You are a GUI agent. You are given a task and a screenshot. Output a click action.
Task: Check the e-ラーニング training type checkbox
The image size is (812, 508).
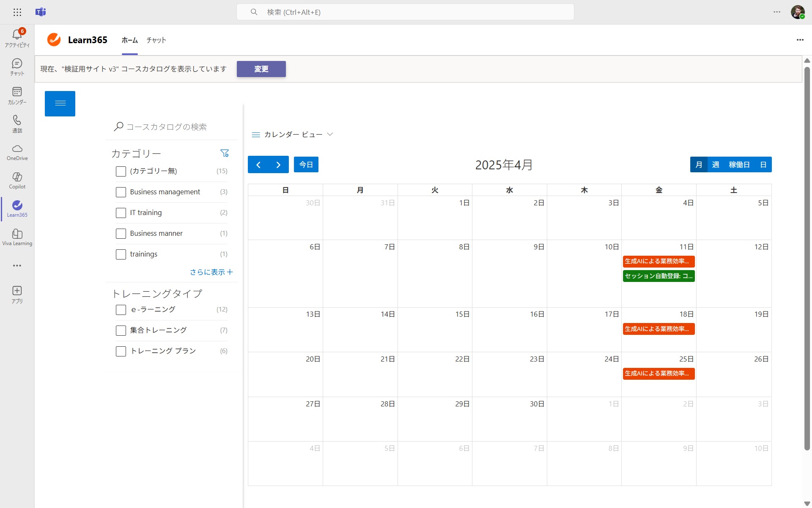tap(121, 309)
